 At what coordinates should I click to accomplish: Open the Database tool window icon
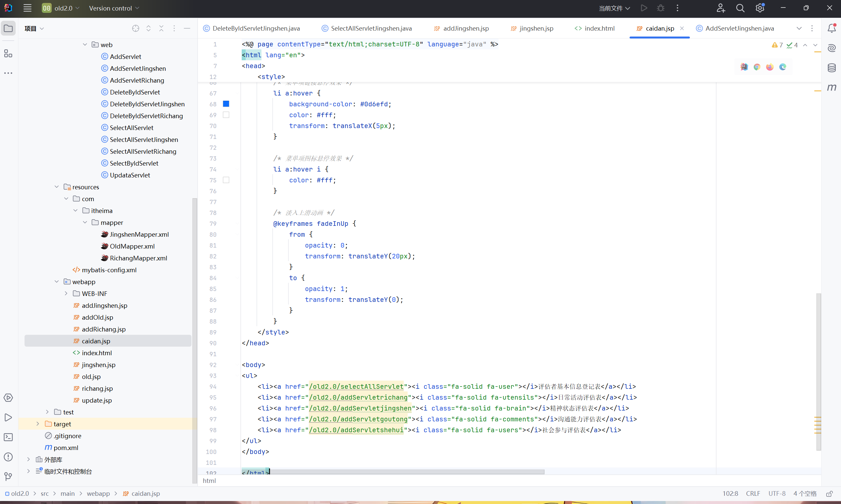click(x=831, y=67)
